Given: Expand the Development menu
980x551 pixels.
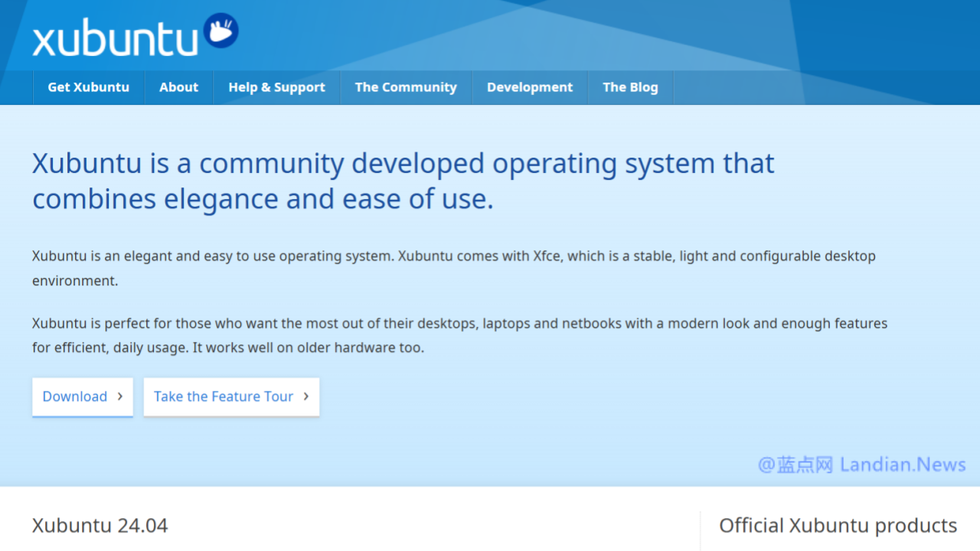Looking at the screenshot, I should (x=530, y=87).
